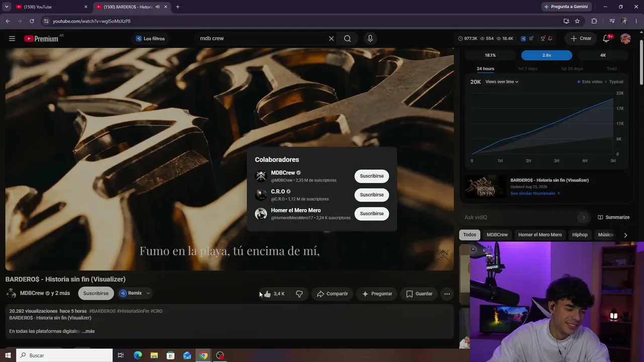Screen dimensions: 644x362
Task: Open the vidIQ list icon in header
Action: pos(531,39)
